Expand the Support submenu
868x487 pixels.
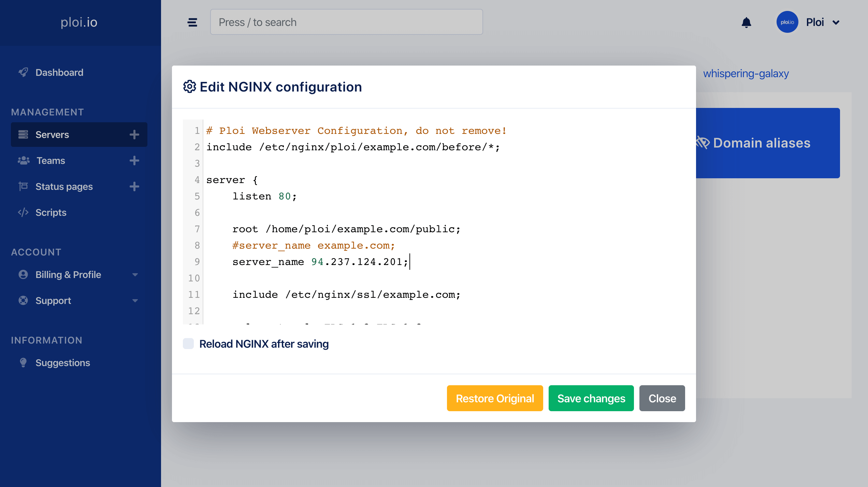135,301
